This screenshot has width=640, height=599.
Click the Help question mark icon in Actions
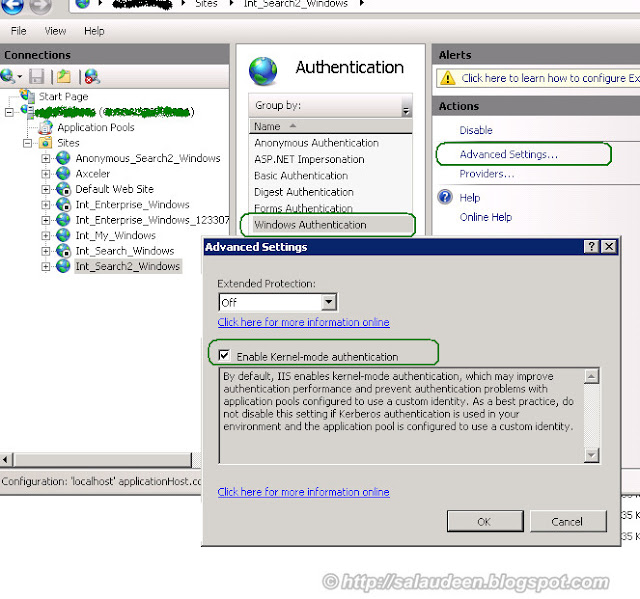pyautogui.click(x=445, y=197)
